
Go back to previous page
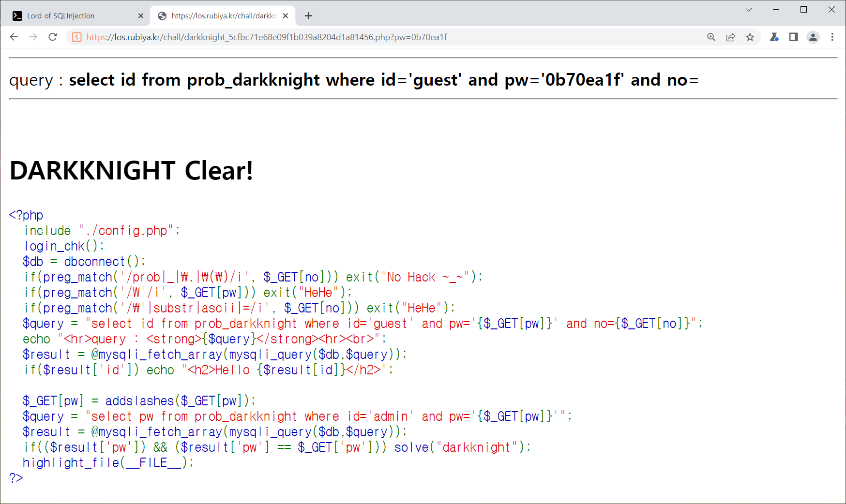14,37
